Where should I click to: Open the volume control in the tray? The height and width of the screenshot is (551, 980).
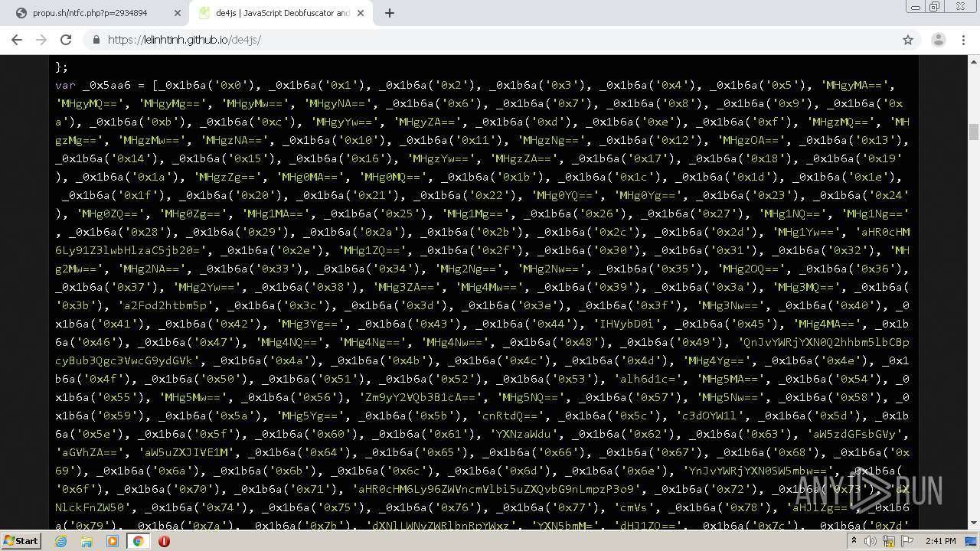(x=871, y=541)
